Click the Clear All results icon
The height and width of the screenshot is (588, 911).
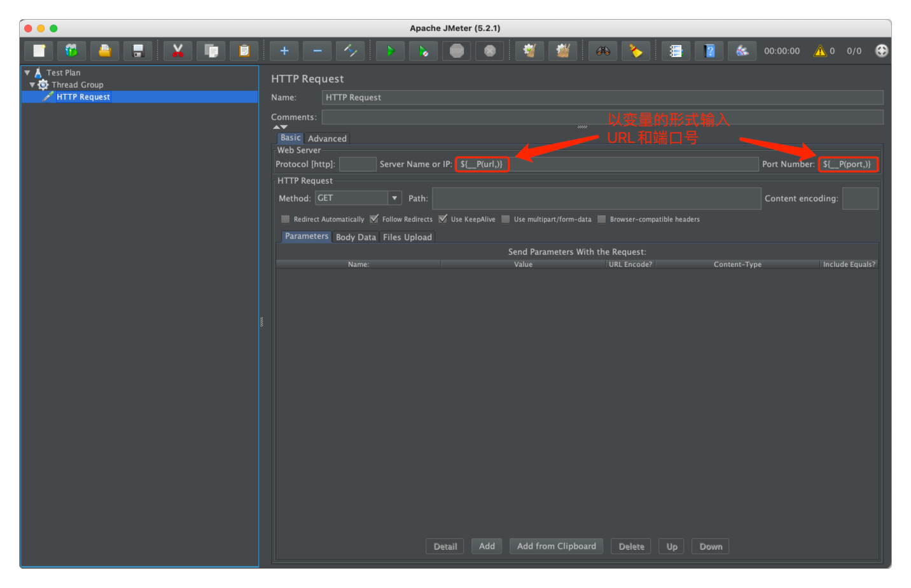click(562, 51)
